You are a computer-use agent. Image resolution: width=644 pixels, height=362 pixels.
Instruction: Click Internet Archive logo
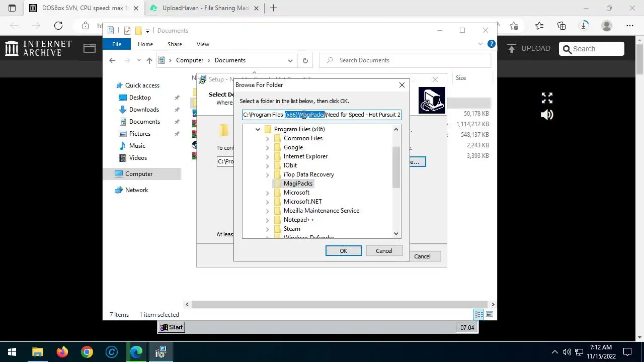click(x=38, y=48)
